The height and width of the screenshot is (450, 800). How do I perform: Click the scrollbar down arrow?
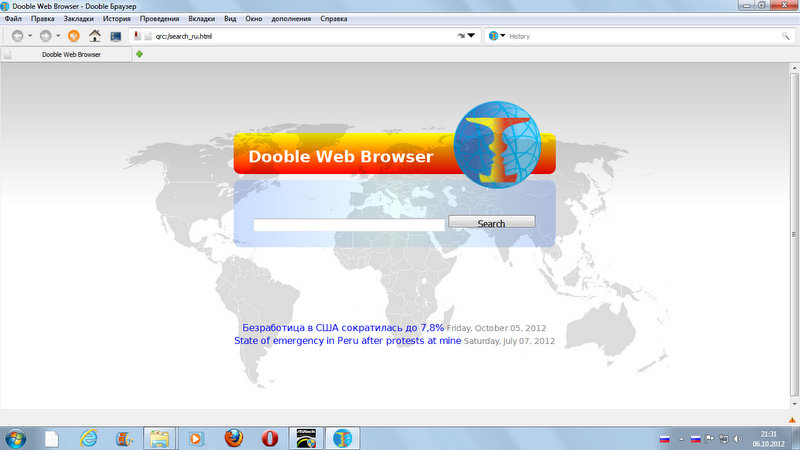tap(794, 404)
